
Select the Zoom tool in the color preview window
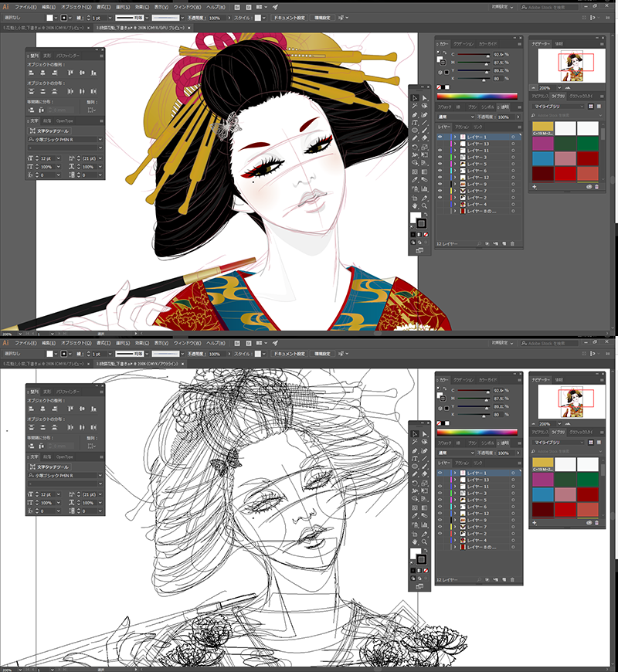click(424, 206)
